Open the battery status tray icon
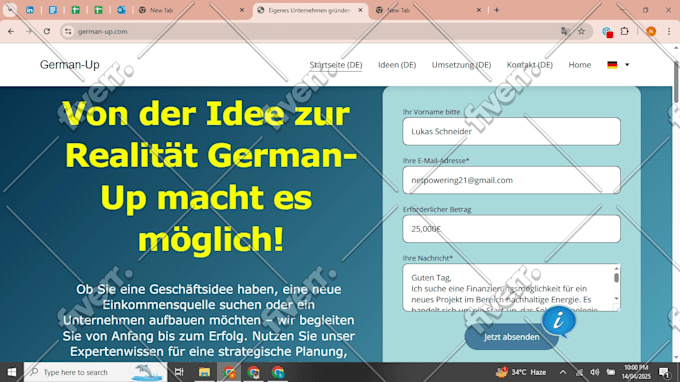680x382 pixels. click(x=611, y=372)
